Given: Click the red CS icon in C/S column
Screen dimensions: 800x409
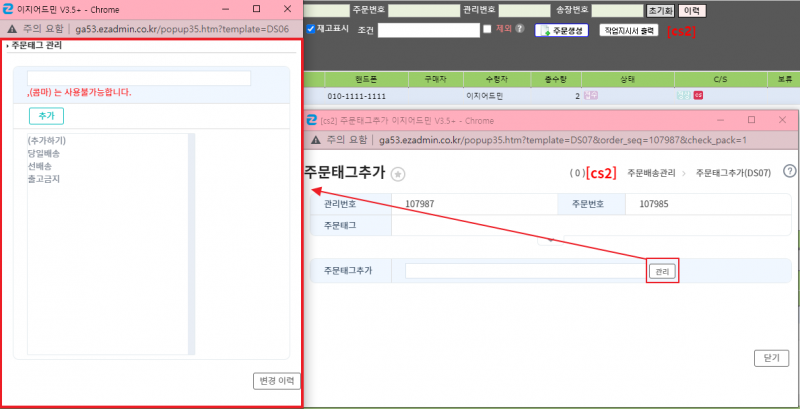Looking at the screenshot, I should point(698,95).
